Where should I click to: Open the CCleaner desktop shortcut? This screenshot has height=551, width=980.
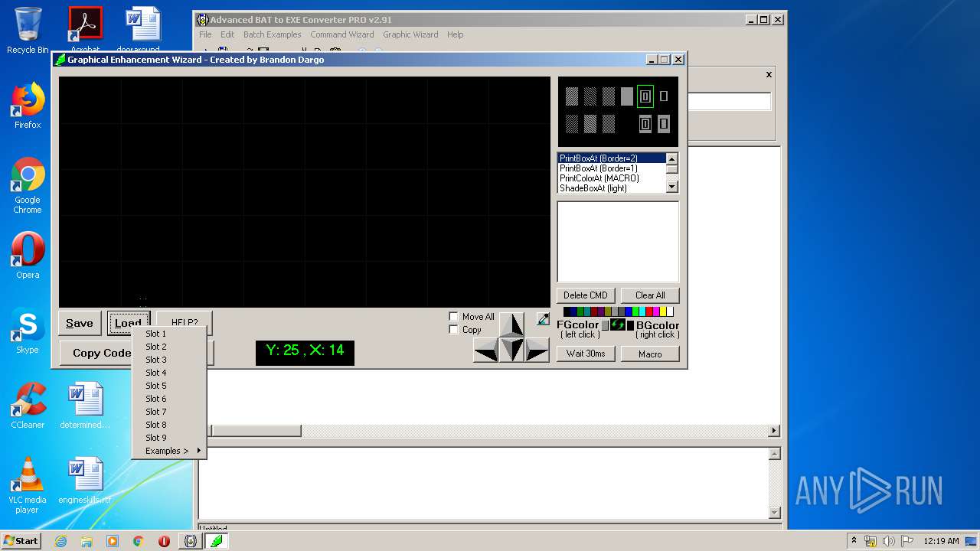click(28, 406)
